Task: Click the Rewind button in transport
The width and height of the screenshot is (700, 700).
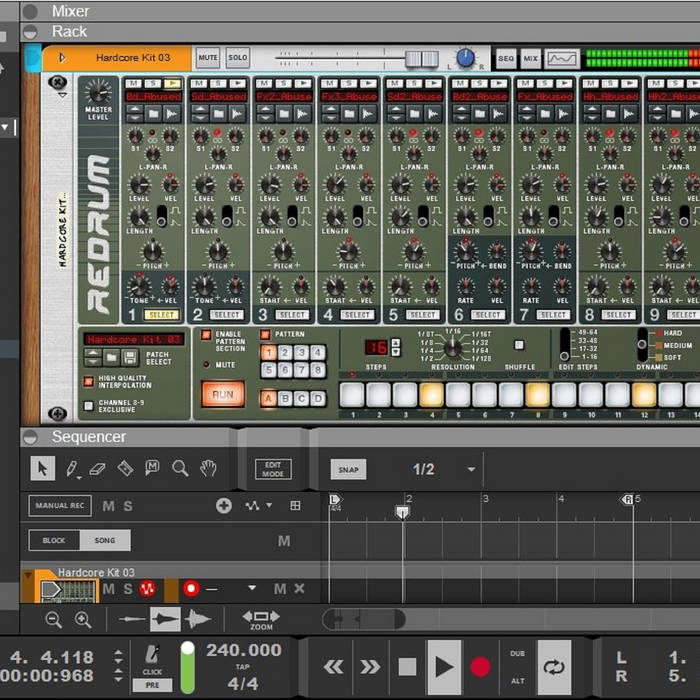Action: (333, 667)
